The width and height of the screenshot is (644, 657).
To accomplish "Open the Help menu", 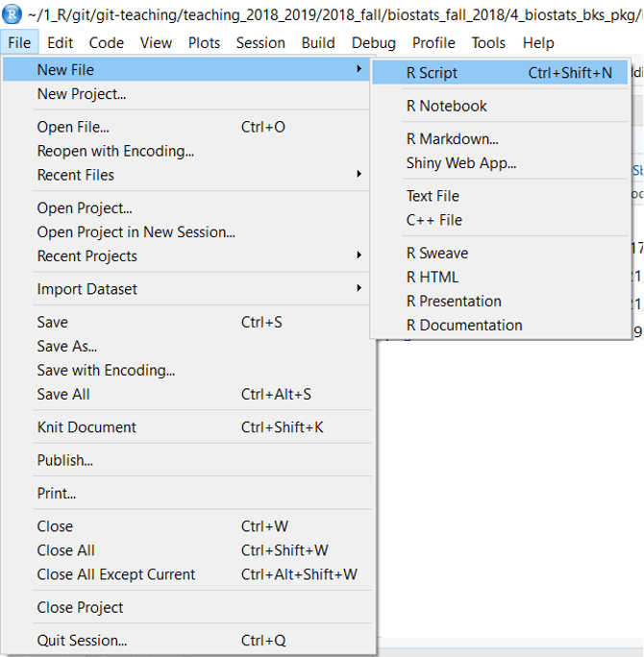I will coord(538,42).
